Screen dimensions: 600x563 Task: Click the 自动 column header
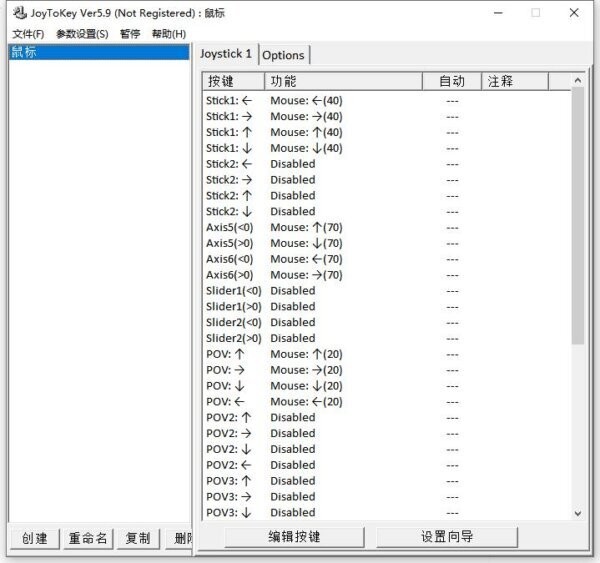coord(452,81)
